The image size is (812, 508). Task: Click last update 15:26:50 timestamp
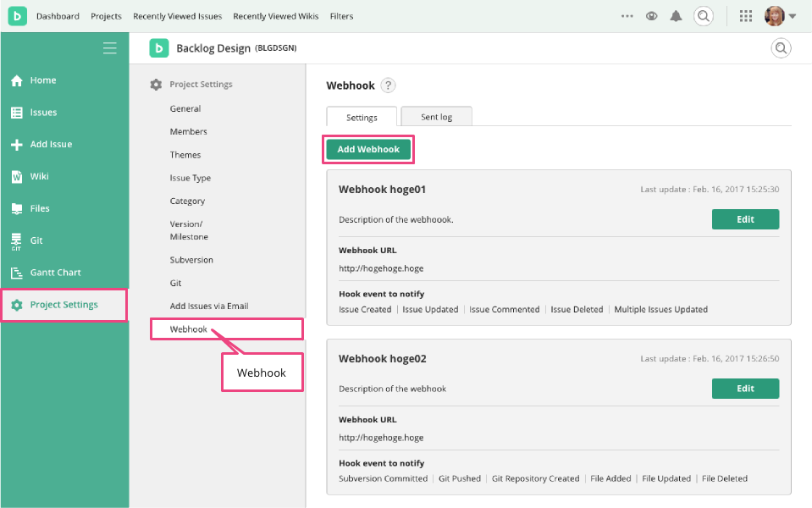[710, 359]
